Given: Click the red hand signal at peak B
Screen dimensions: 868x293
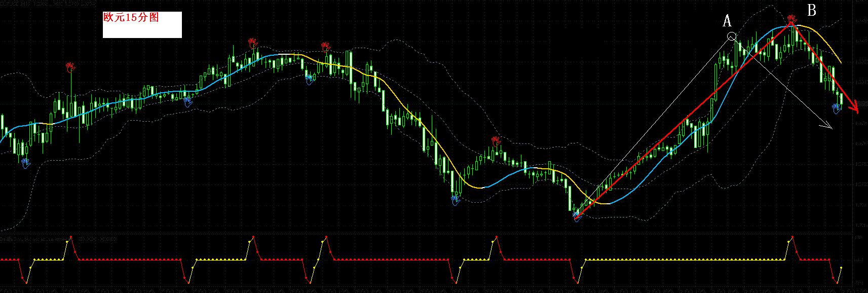Looking at the screenshot, I should [x=791, y=20].
